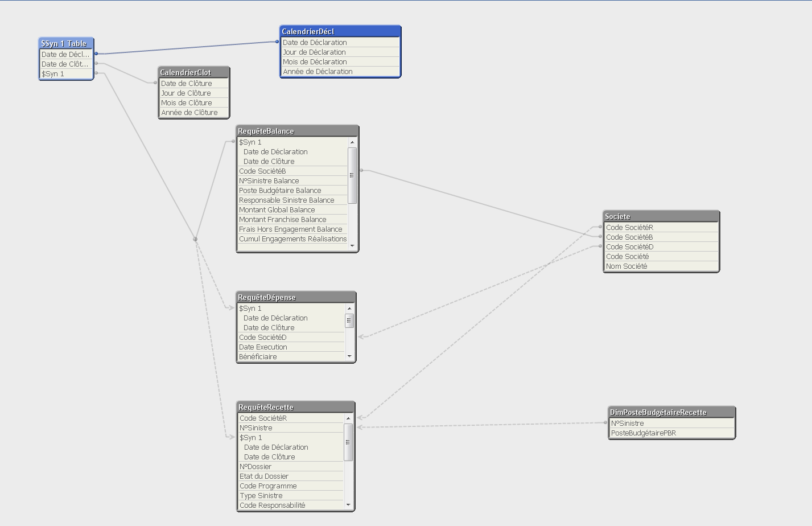
Task: Click $Syn 1 key in RequêteDépense
Action: pyautogui.click(x=291, y=308)
